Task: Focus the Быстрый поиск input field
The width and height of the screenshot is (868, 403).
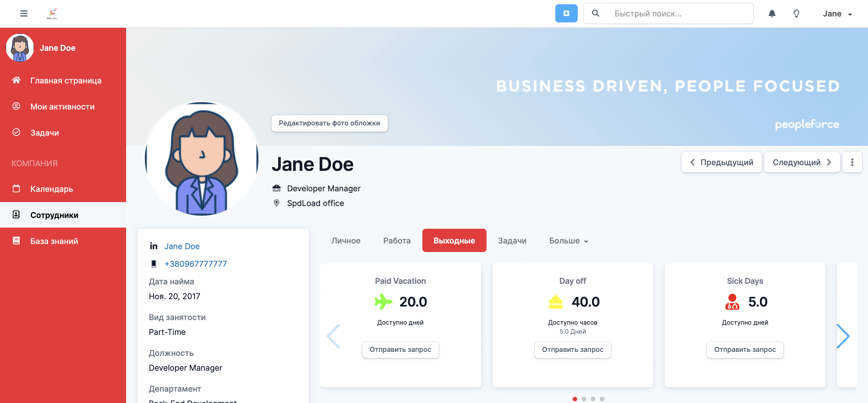Action: pyautogui.click(x=679, y=13)
